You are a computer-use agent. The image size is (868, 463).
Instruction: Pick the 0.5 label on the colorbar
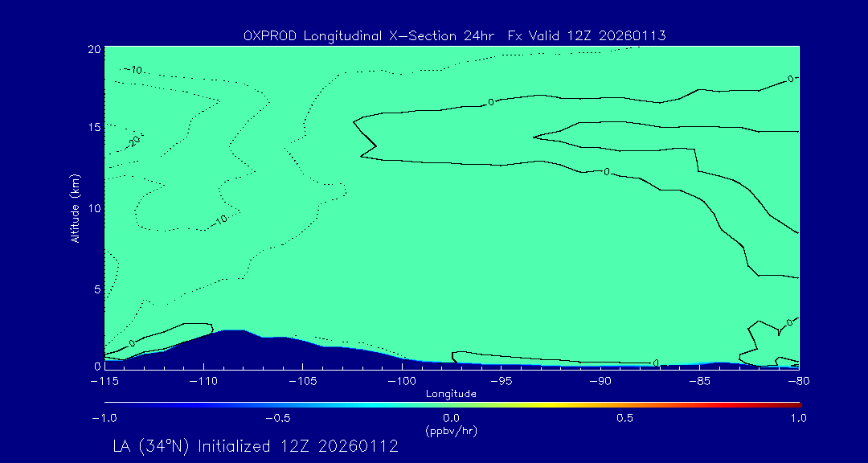624,418
